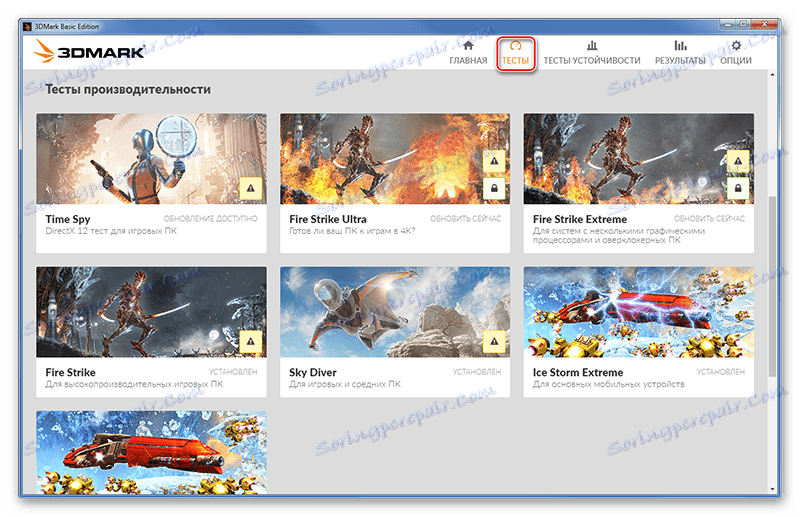Screen dimensions: 800x517
Task: Open the Sky Diver test thumbnail
Action: (x=395, y=312)
